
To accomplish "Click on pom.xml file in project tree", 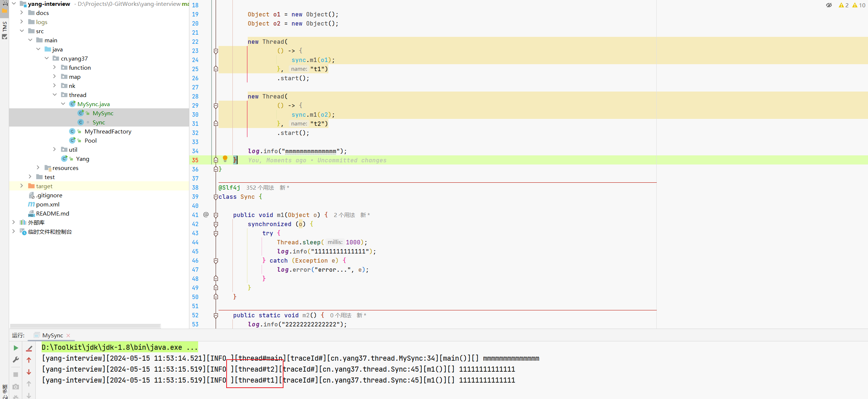I will click(47, 204).
